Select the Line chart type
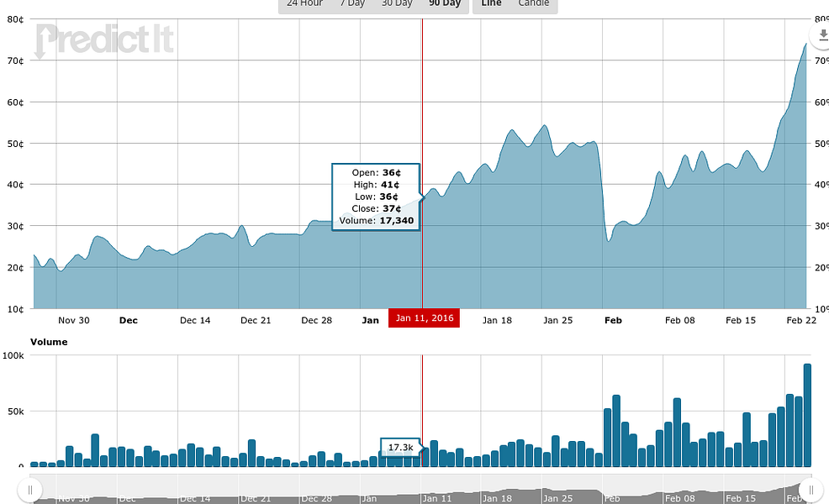Image resolution: width=829 pixels, height=504 pixels. (492, 3)
